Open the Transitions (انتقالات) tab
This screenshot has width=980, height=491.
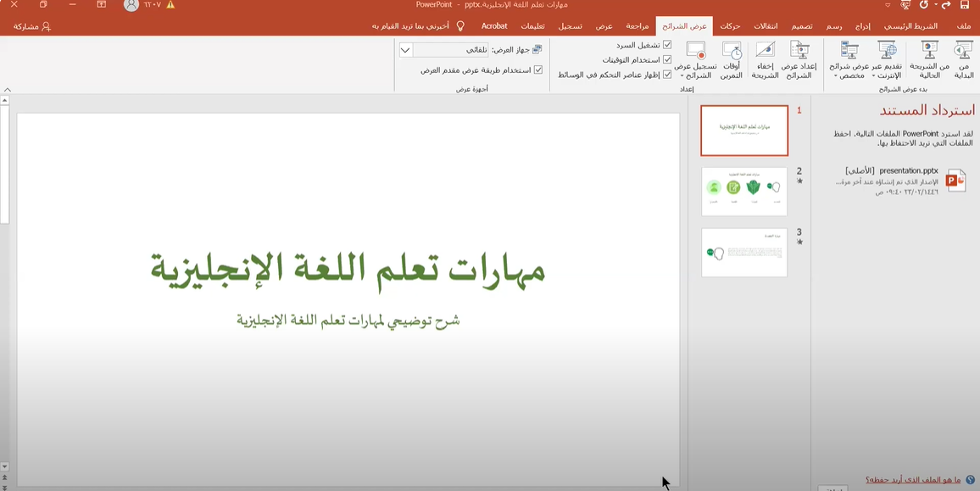(x=766, y=26)
